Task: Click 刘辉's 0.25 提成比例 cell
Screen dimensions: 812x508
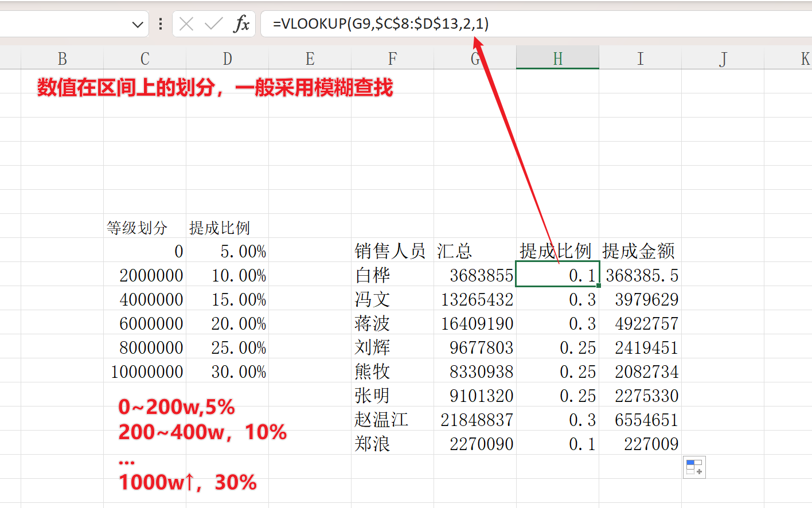Action: [557, 347]
